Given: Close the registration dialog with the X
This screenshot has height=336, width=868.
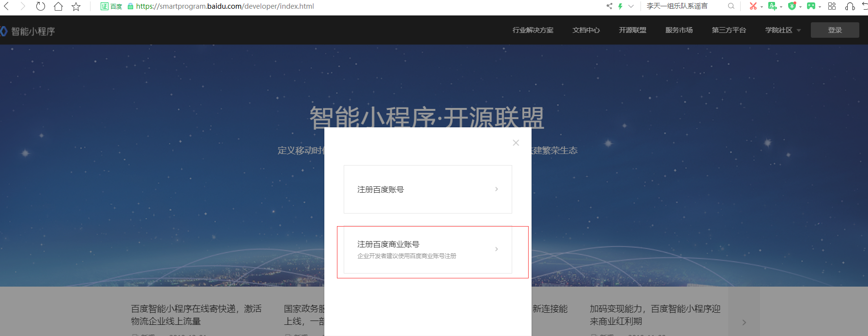Looking at the screenshot, I should (516, 143).
